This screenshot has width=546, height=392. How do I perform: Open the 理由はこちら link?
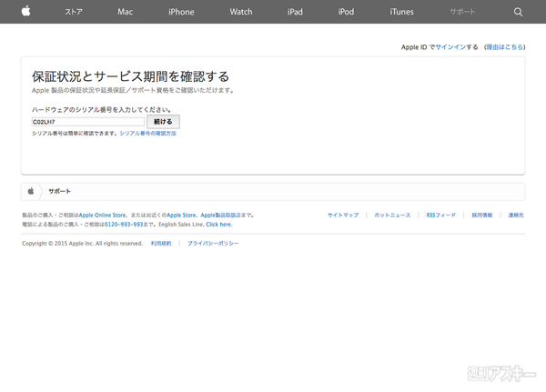[505, 47]
